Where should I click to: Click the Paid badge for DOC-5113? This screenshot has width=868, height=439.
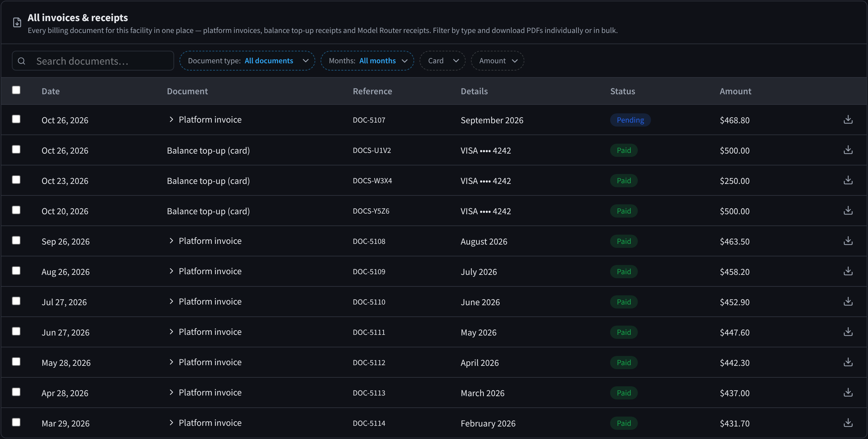tap(624, 393)
